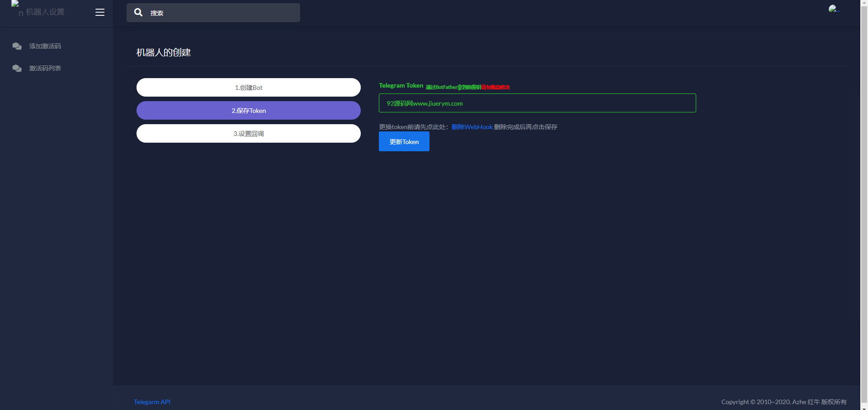The width and height of the screenshot is (868, 410).
Task: Select the 2.保存Token step tab
Action: coord(249,111)
